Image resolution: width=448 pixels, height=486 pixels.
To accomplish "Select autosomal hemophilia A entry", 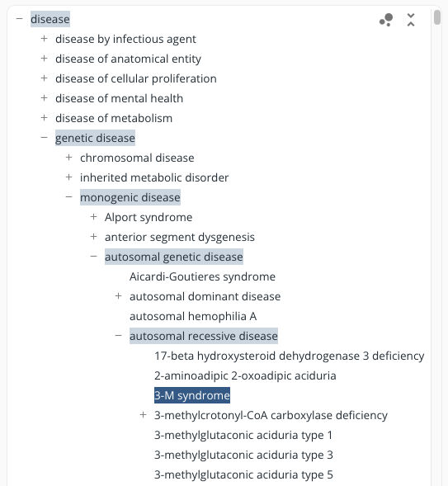I will [193, 316].
